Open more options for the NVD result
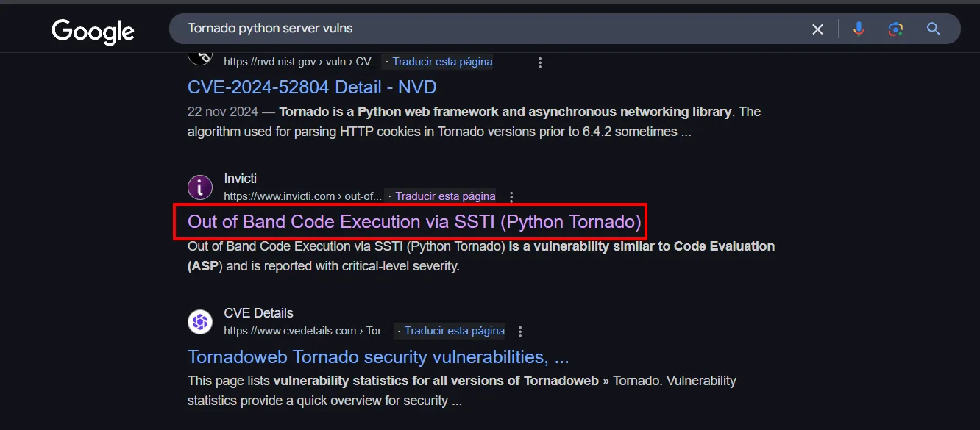This screenshot has width=980, height=430. click(x=540, y=62)
